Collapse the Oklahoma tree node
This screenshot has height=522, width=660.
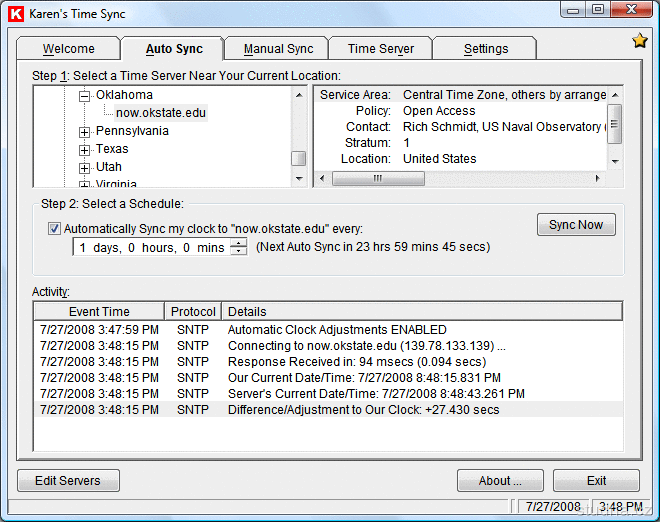coord(85,95)
